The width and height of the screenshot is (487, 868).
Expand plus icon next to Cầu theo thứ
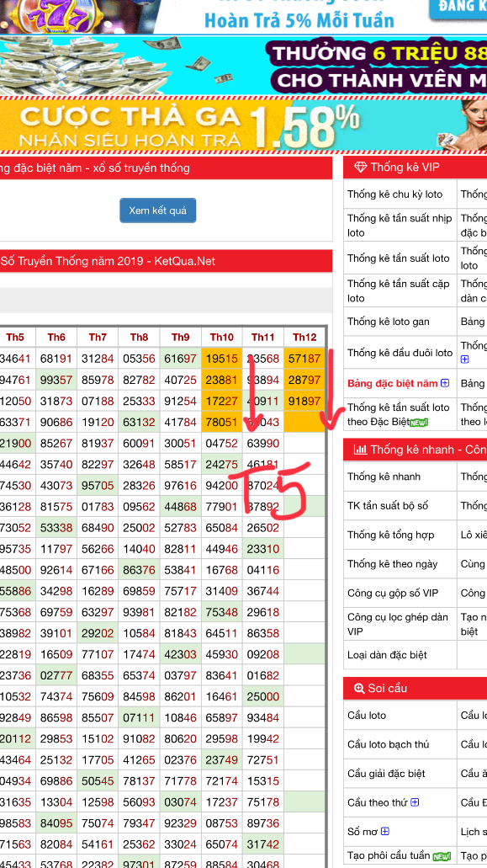point(415,802)
